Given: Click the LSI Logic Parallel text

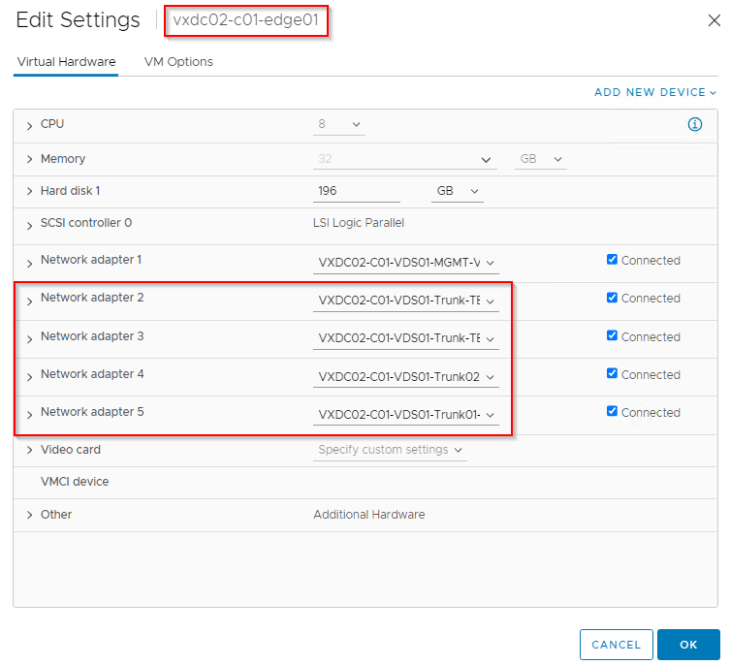Looking at the screenshot, I should [x=358, y=223].
